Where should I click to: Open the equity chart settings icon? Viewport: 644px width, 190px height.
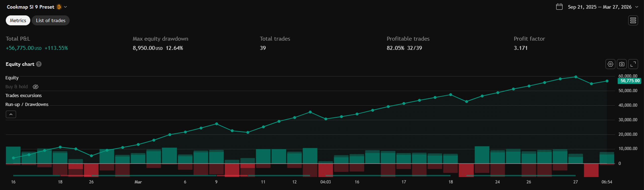pos(610,64)
